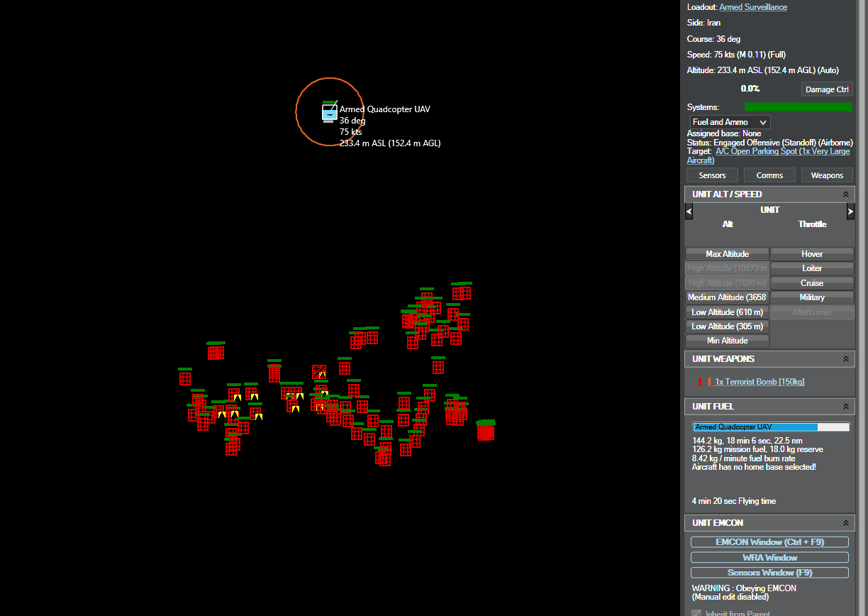Open the Damage Ctrl window
This screenshot has width=868, height=616.
(x=827, y=89)
